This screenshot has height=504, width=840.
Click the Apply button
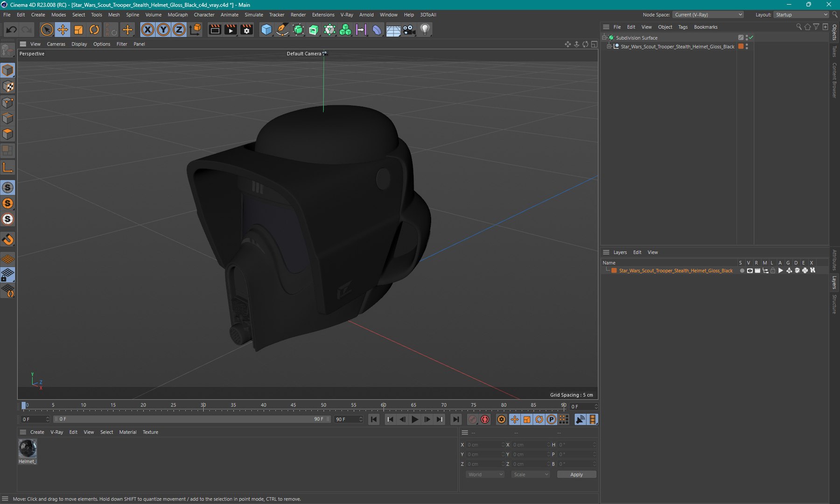coord(576,475)
